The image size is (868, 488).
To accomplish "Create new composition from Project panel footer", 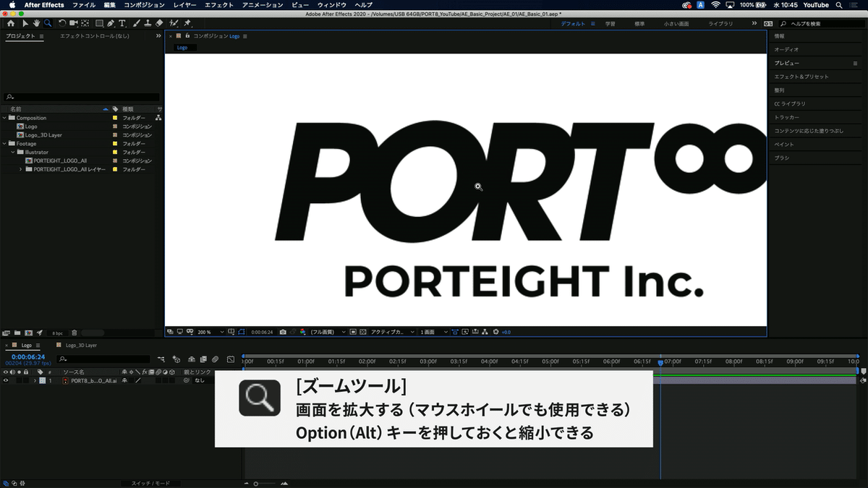I will [28, 333].
